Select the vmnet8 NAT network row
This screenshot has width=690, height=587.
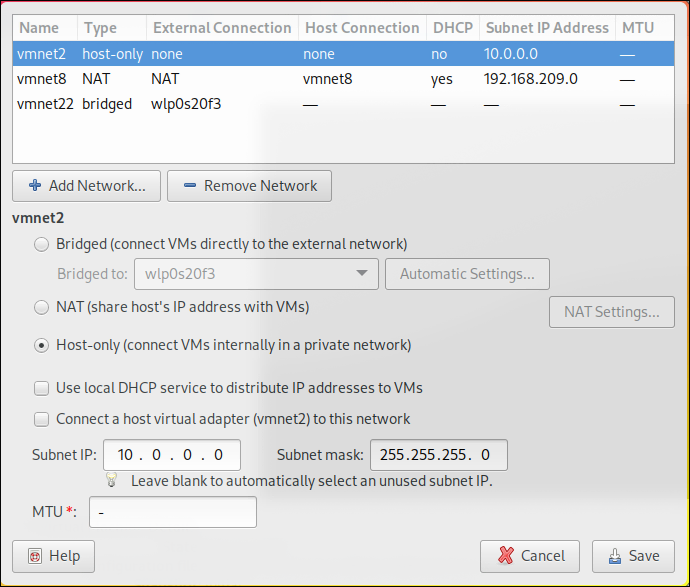tap(300, 78)
